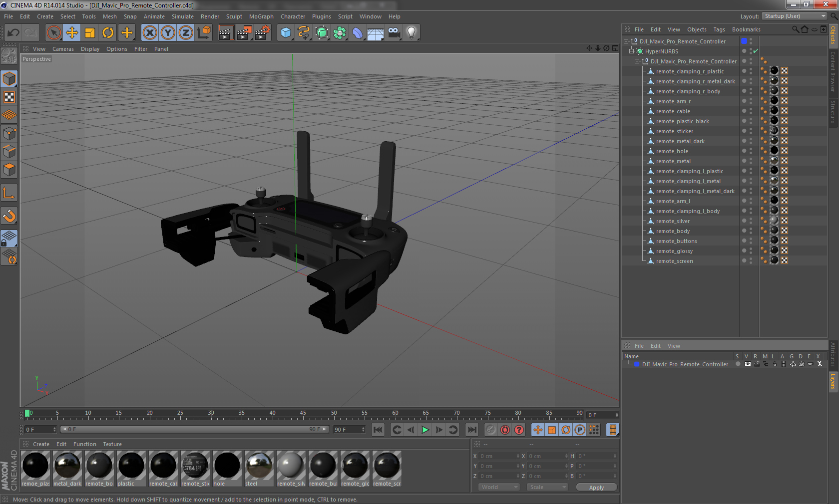Select Make Editable icon in left sidebar

[x=9, y=56]
